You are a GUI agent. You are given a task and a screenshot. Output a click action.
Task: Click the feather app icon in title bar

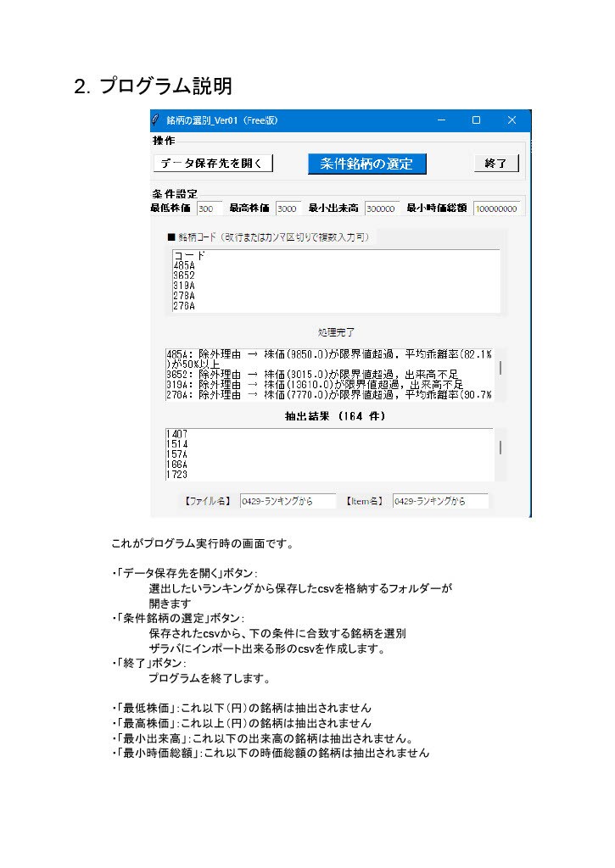[157, 120]
